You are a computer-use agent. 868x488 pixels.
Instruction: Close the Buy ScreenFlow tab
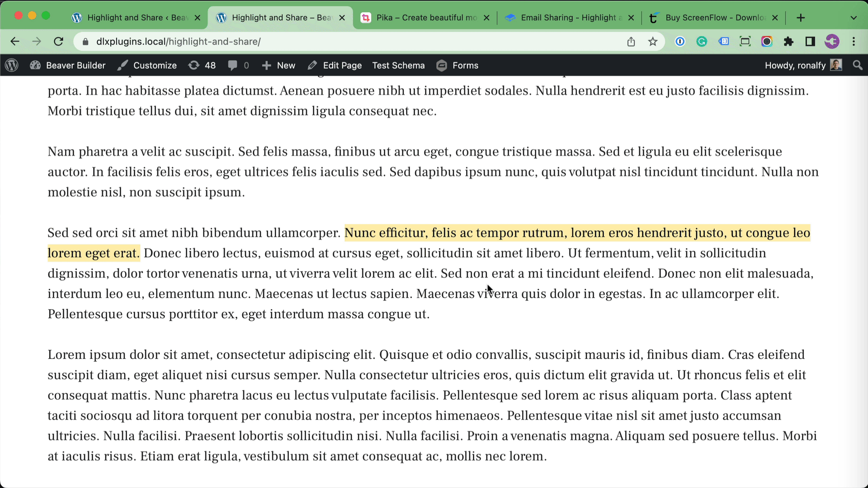click(775, 18)
